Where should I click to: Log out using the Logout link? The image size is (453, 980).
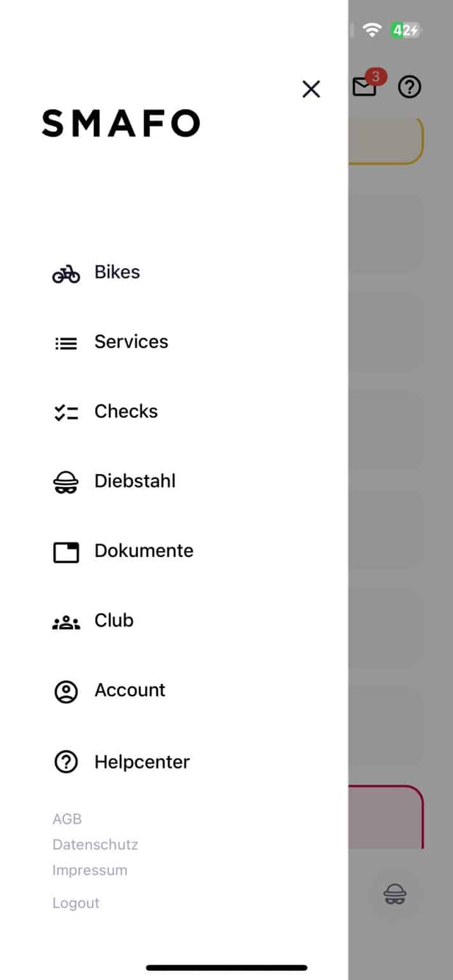(x=76, y=903)
